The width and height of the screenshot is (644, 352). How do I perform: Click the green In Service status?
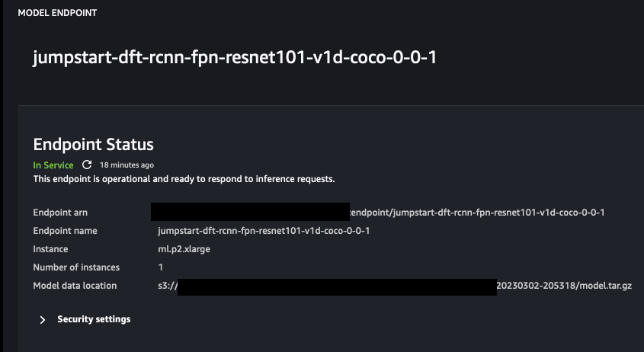coord(53,165)
